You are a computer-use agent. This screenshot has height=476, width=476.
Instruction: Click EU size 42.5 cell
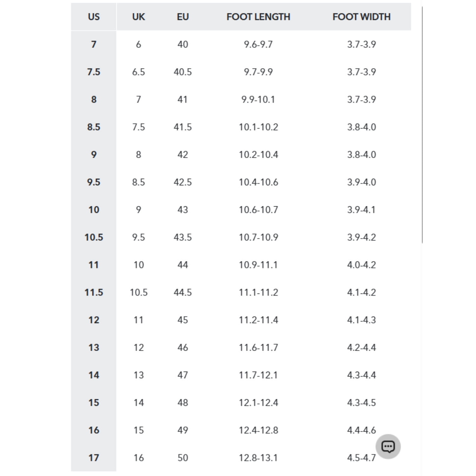point(183,182)
